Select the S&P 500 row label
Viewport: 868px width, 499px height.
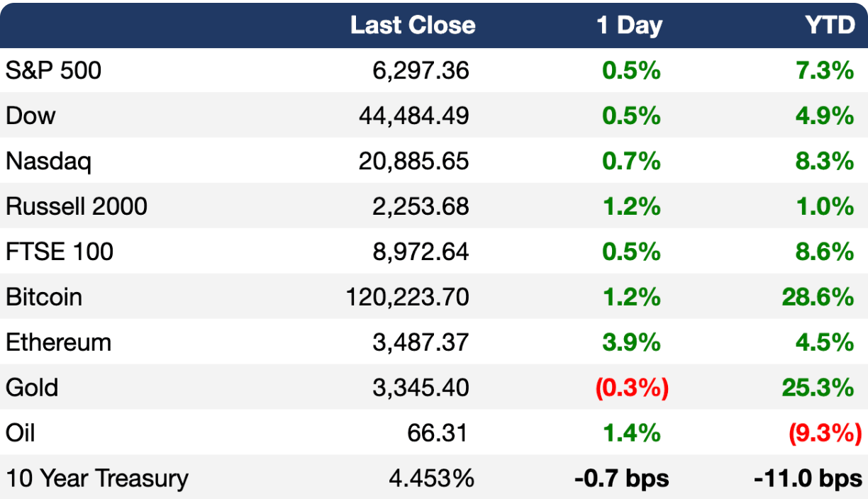pyautogui.click(x=54, y=70)
